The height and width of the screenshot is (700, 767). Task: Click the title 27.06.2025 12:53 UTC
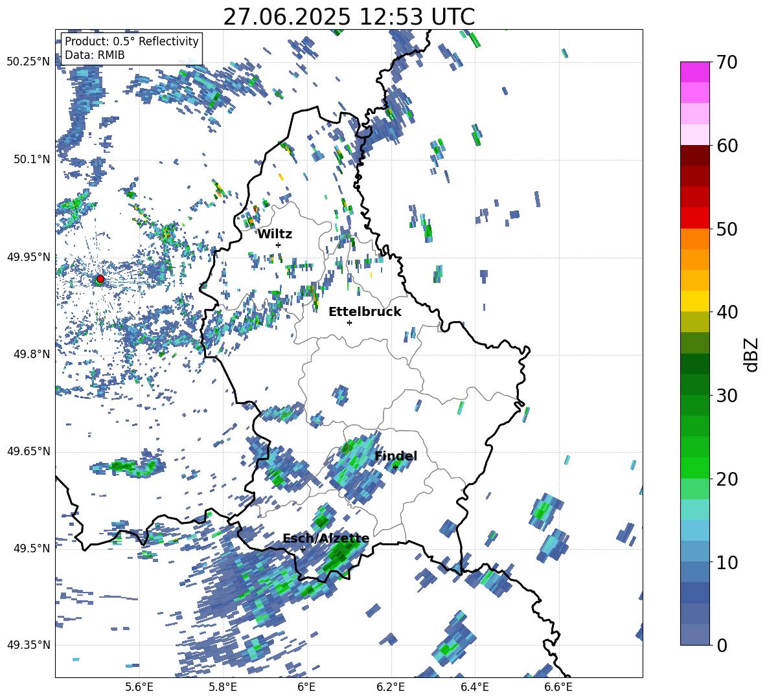349,17
